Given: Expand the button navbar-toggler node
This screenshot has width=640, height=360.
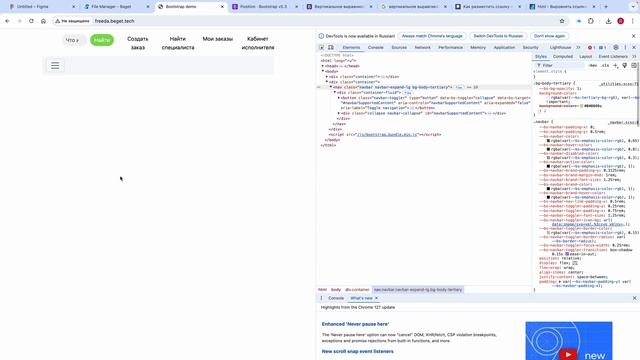Looking at the screenshot, I should (339, 98).
